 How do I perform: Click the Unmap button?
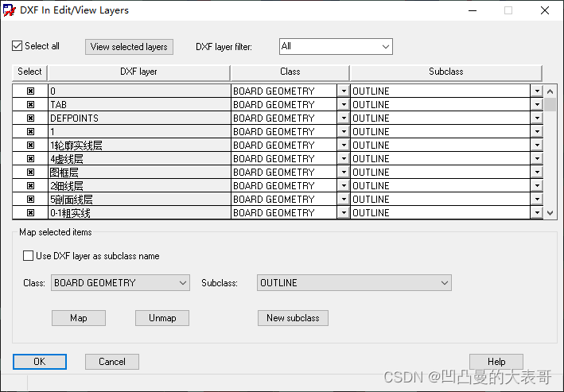(x=162, y=318)
